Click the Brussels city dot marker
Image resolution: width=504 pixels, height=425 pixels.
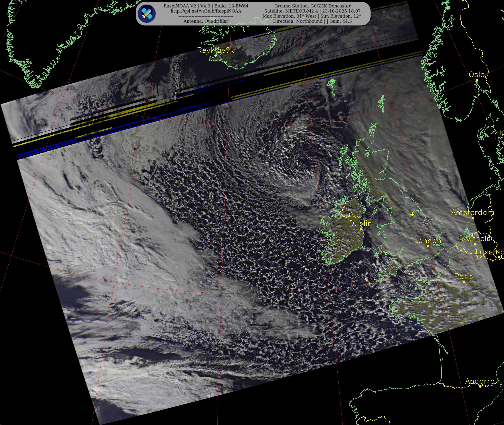pyautogui.click(x=475, y=244)
